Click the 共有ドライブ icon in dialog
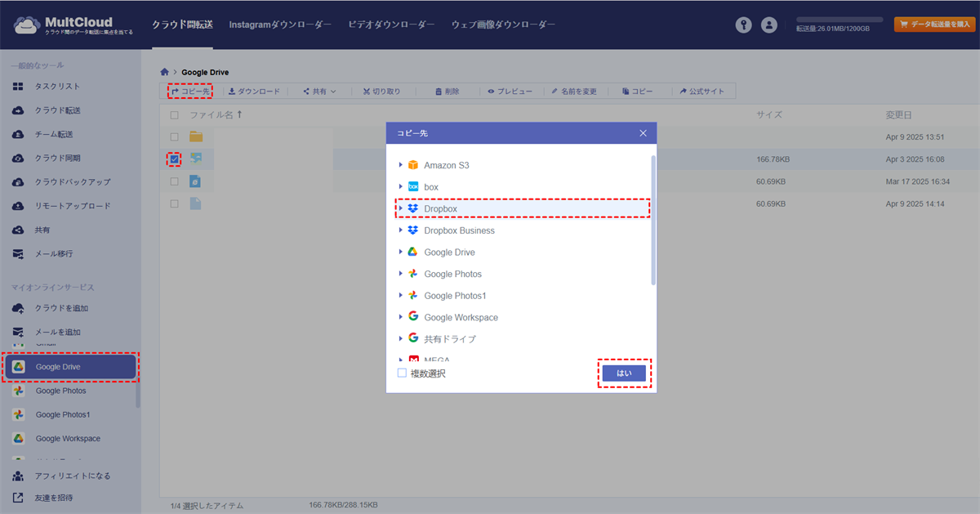The image size is (980, 514). pos(413,338)
